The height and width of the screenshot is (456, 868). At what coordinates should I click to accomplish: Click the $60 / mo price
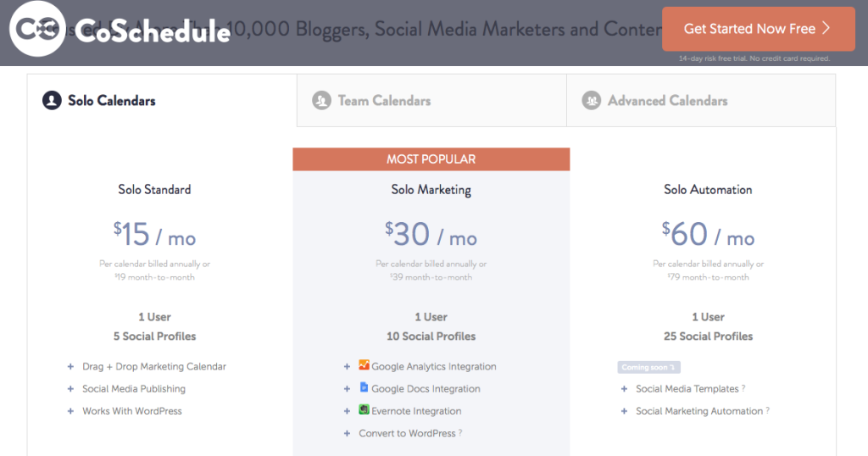click(708, 235)
